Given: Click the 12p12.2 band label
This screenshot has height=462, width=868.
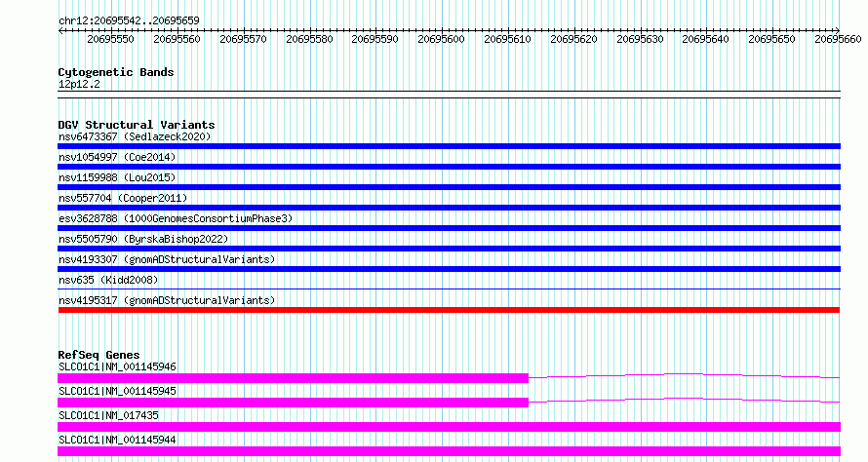Looking at the screenshot, I should 79,84.
